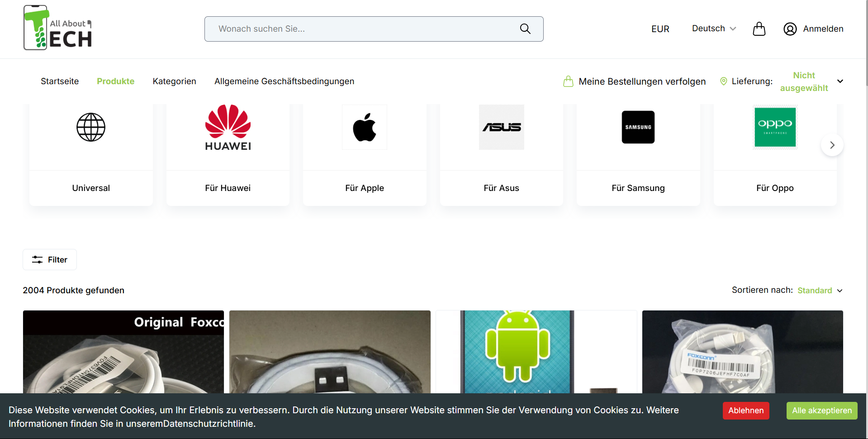This screenshot has width=868, height=439.
Task: Open the Filter button
Action: (50, 260)
